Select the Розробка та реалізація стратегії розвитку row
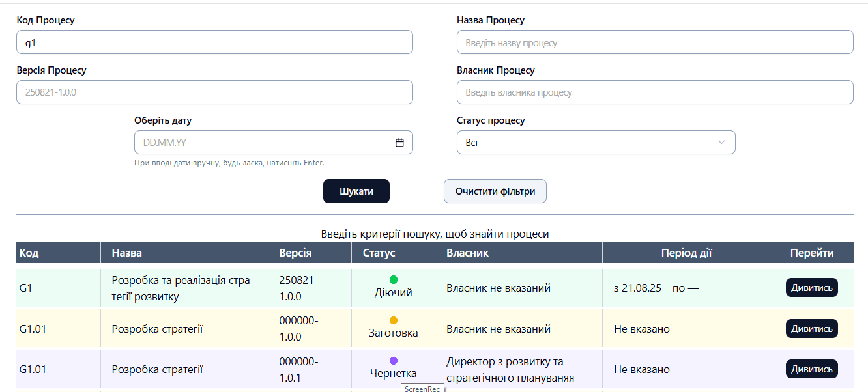The image size is (868, 392). 182,288
